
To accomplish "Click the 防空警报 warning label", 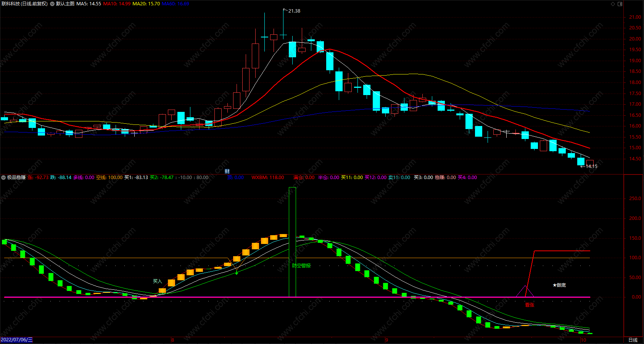I will [x=302, y=266].
